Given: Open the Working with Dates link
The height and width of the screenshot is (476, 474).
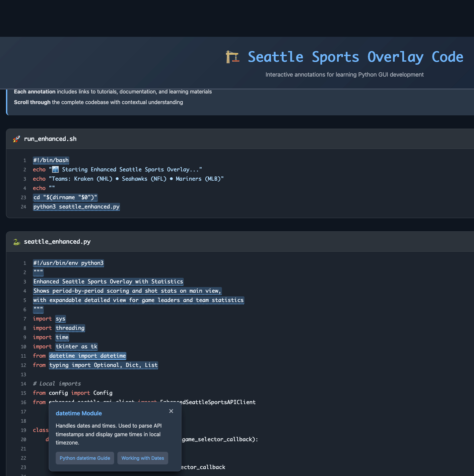Looking at the screenshot, I should (x=143, y=458).
